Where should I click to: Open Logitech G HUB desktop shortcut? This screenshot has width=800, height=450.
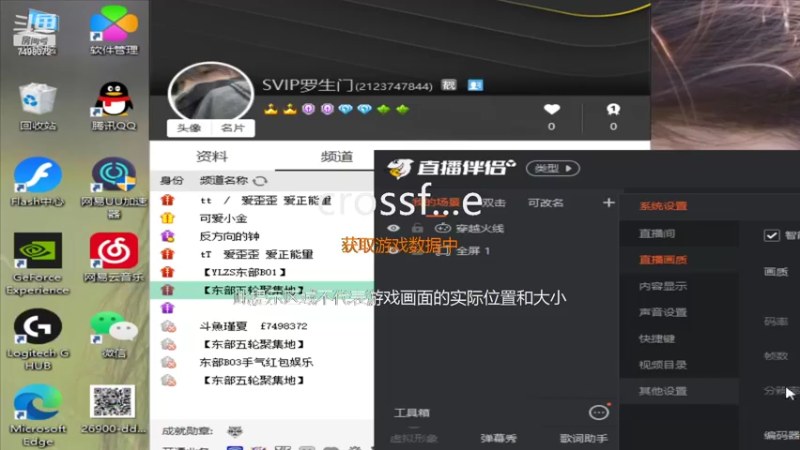click(38, 339)
